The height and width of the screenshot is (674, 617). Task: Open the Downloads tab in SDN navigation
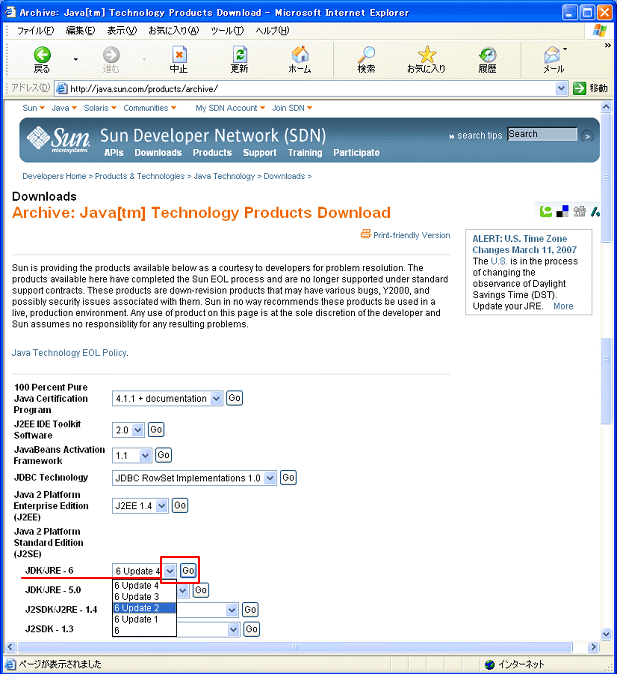tap(158, 153)
